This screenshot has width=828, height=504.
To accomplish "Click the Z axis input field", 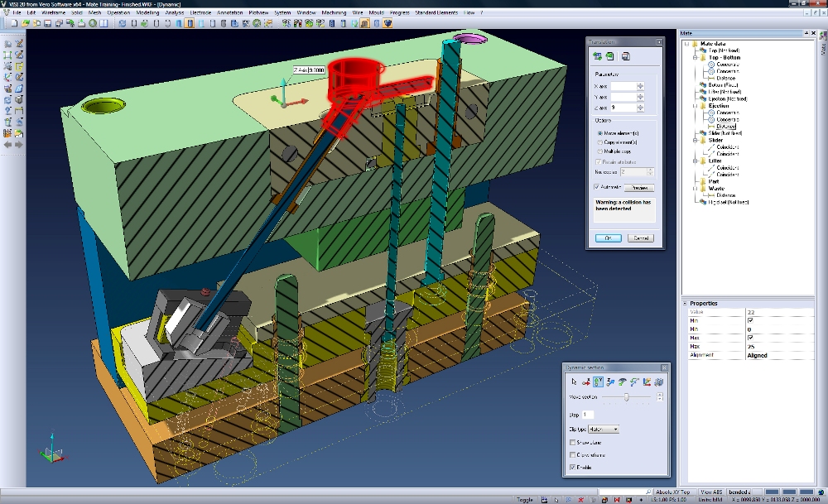I will point(623,108).
